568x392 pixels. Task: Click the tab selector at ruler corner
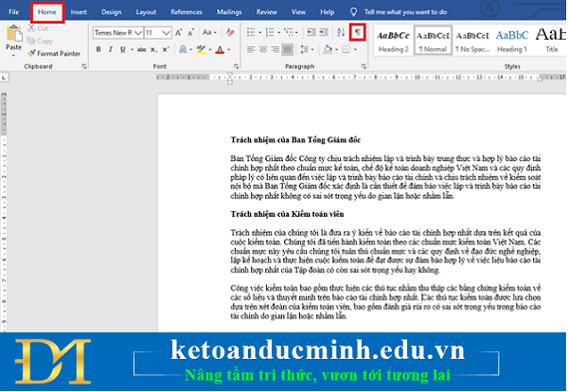click(4, 78)
